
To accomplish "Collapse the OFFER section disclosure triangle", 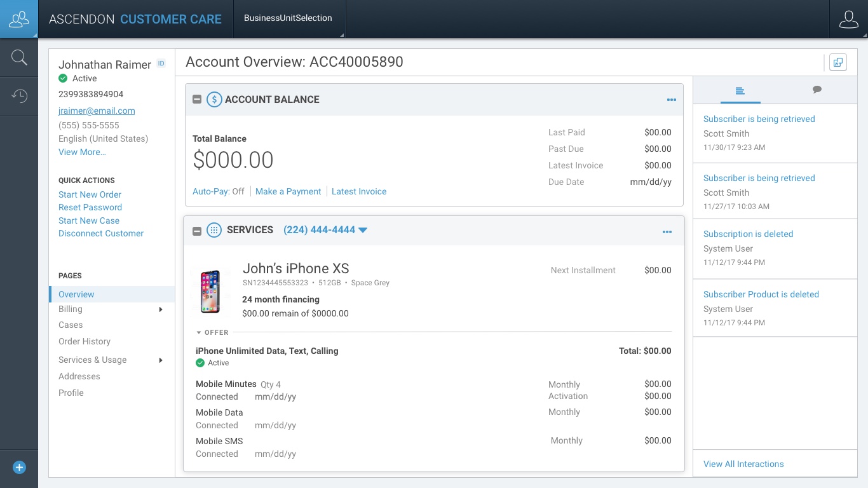I will (199, 332).
